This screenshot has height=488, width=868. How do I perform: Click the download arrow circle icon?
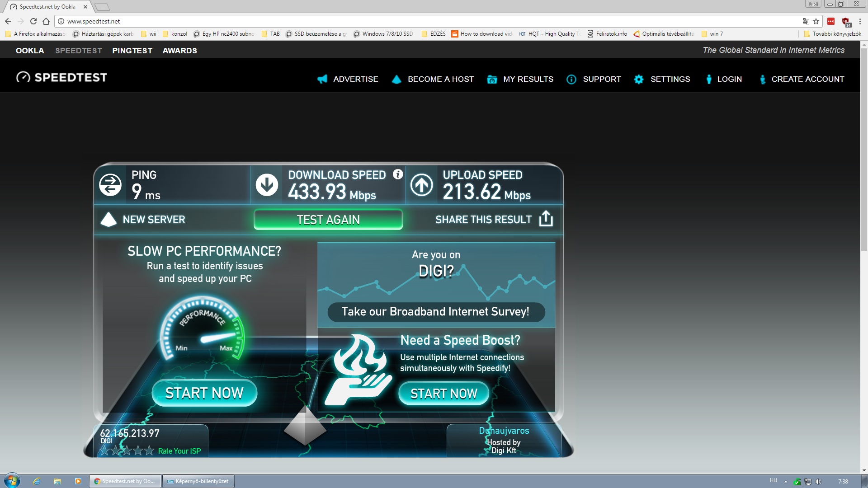coord(267,185)
